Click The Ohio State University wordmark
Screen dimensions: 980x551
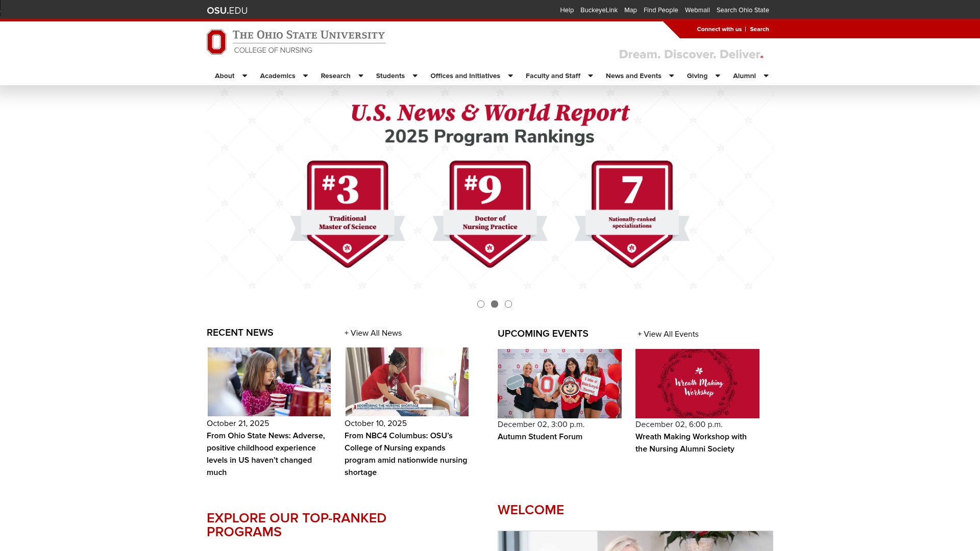[309, 35]
